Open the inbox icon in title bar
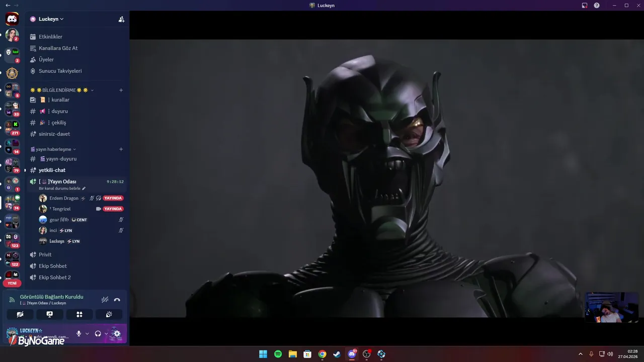Screen dimensions: 644x362 tap(585, 6)
